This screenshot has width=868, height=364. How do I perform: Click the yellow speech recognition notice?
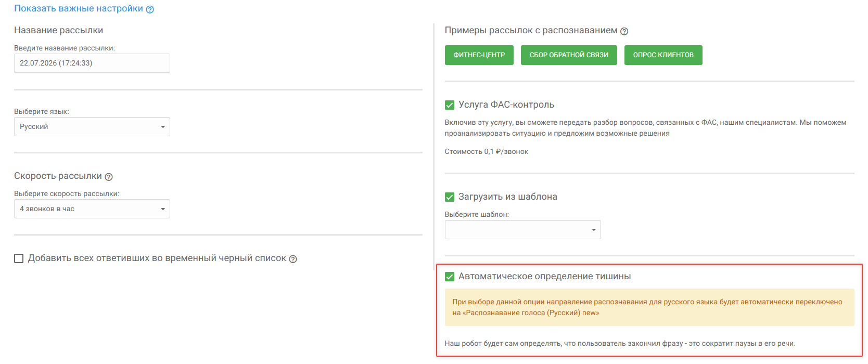point(649,307)
